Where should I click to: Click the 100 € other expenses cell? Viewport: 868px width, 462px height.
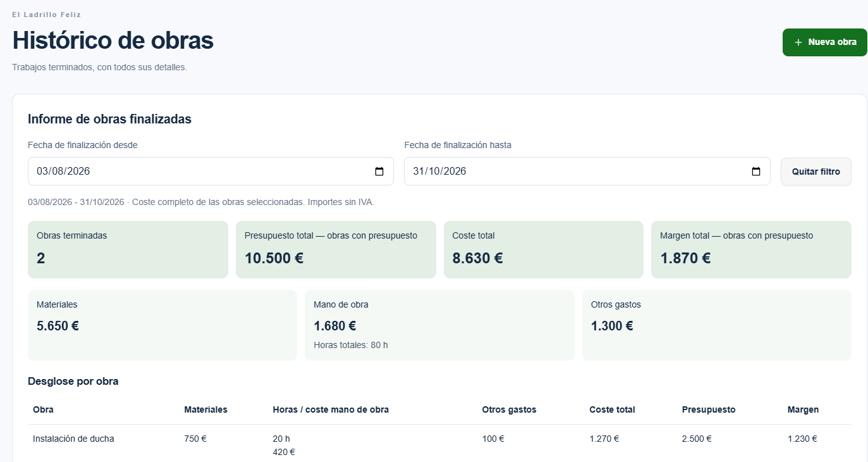(x=493, y=439)
